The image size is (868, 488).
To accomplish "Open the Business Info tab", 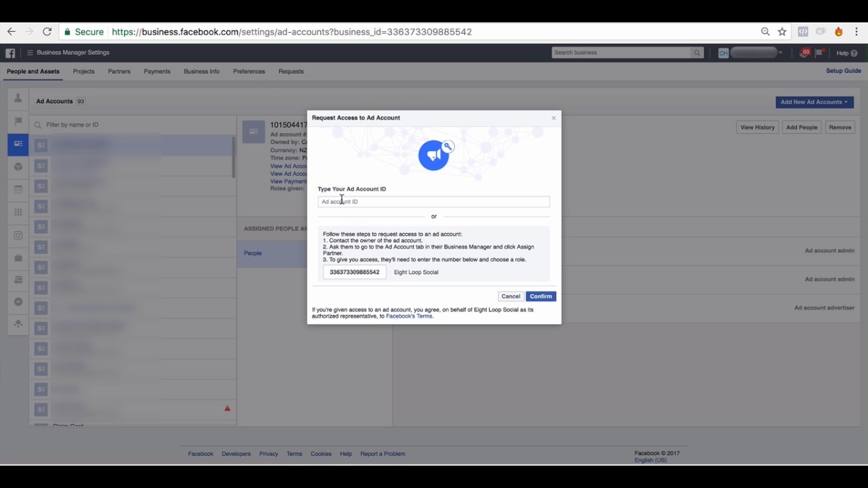I will pos(201,71).
